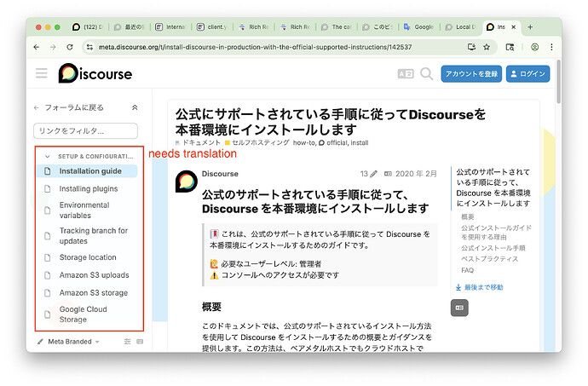The height and width of the screenshot is (386, 588).
Task: Jump to 公式インストールガイドを使用する理由 section
Action: click(496, 233)
